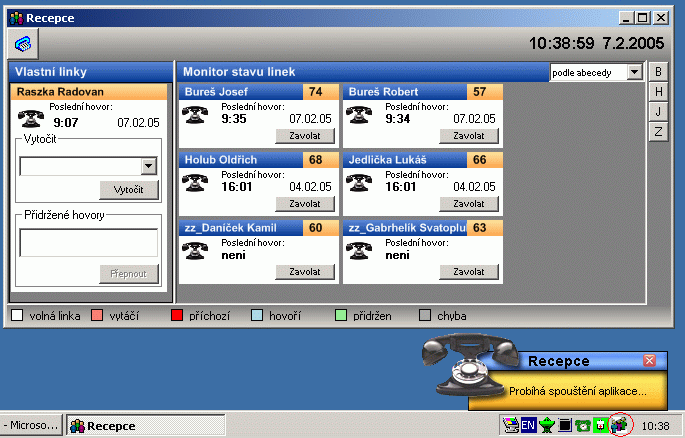
Task: Click the Holub Oldřich card header
Action: coord(241,160)
